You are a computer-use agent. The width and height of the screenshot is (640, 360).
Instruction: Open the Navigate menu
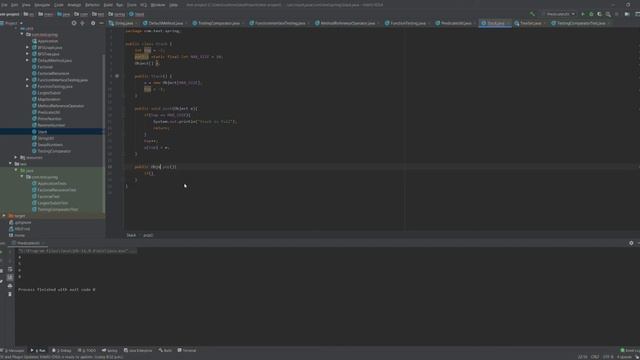(42, 5)
